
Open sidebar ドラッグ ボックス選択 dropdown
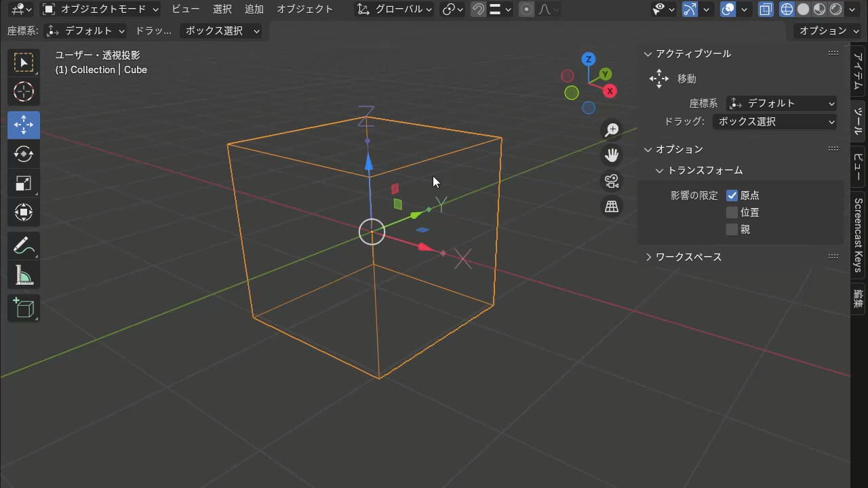coord(775,122)
